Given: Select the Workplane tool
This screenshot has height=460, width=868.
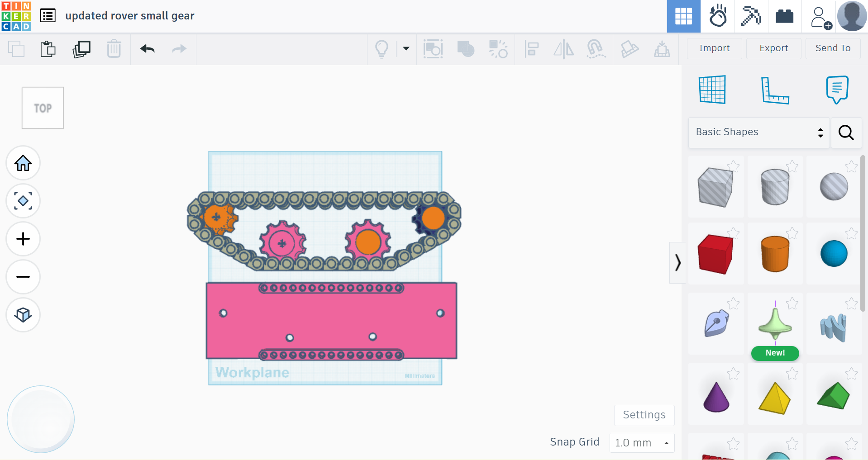Looking at the screenshot, I should (x=712, y=90).
